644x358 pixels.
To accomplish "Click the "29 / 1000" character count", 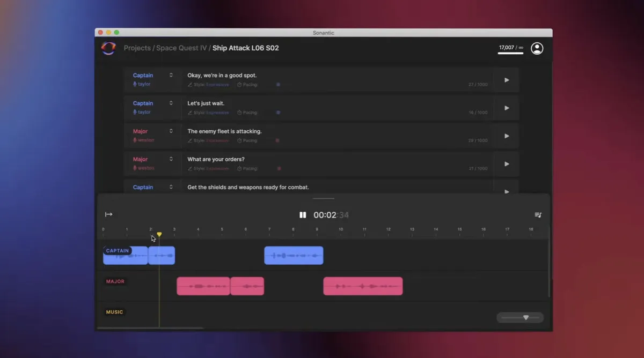I will (478, 140).
